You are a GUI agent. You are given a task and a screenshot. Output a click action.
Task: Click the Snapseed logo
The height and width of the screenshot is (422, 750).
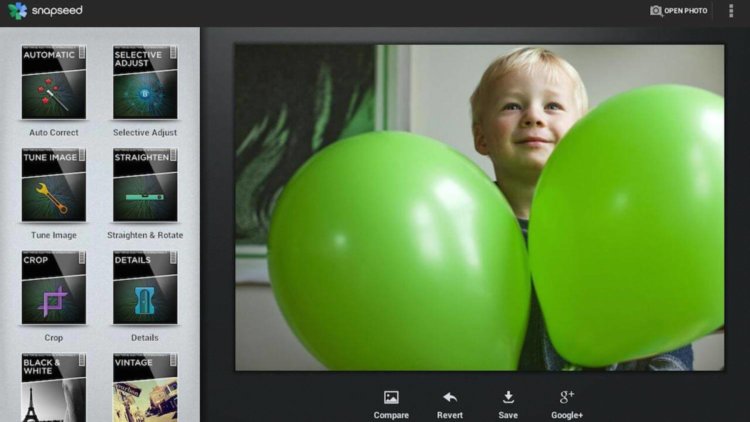click(45, 11)
